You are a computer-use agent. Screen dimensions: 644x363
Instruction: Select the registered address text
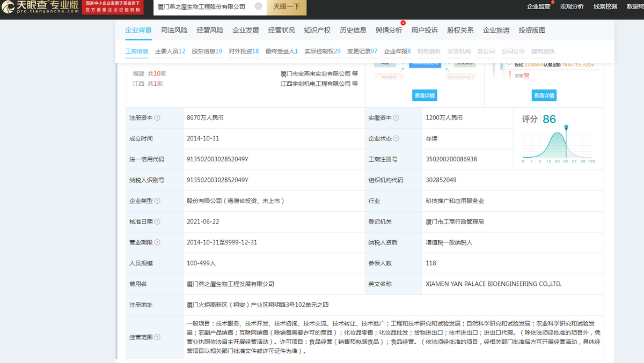point(257,305)
